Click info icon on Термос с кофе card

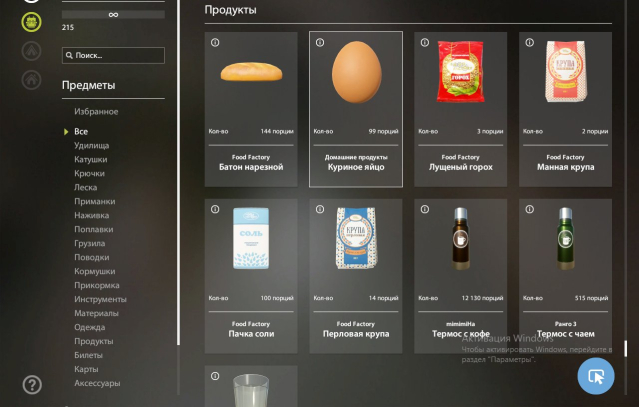[x=425, y=209]
